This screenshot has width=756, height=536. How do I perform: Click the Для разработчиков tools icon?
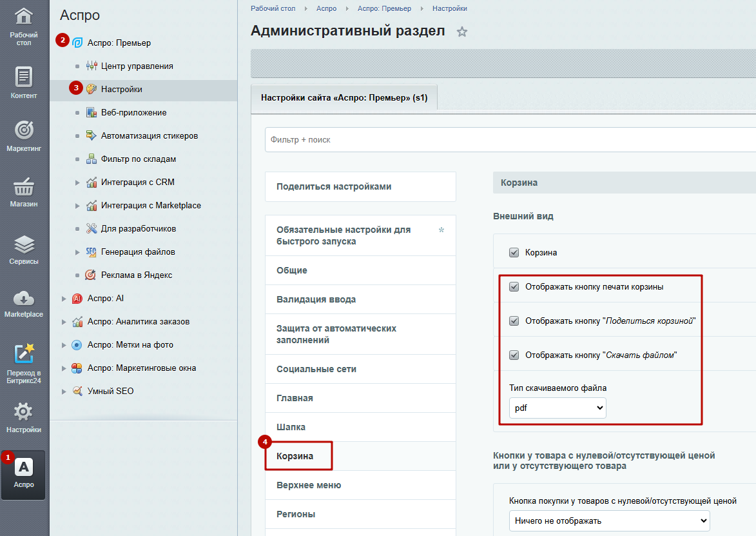[92, 229]
